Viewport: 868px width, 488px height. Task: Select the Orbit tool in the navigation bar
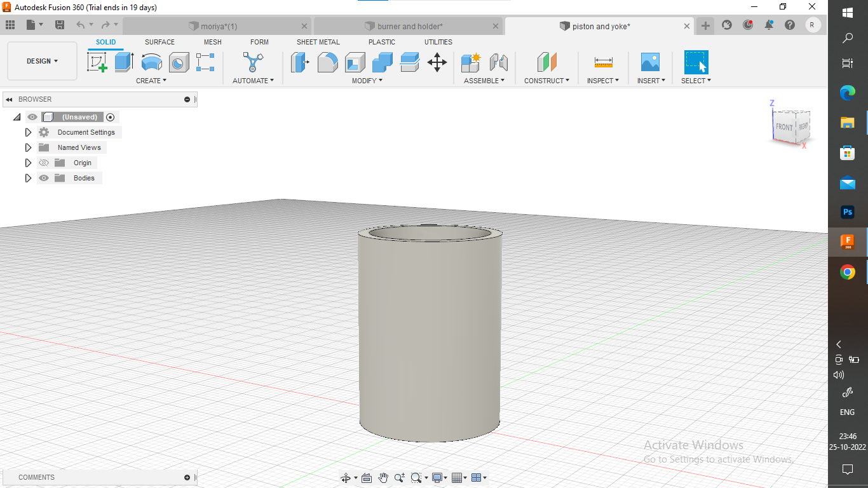pyautogui.click(x=346, y=478)
